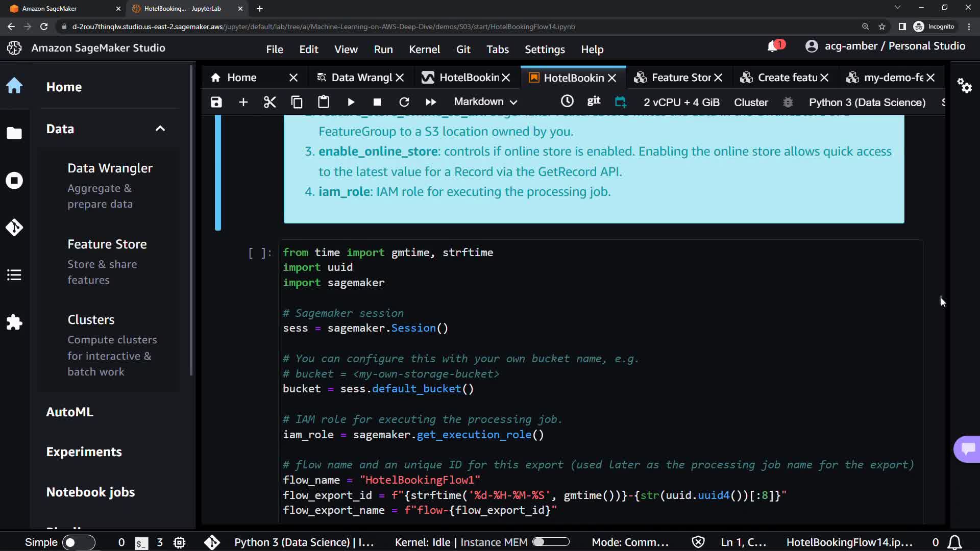Restart kernel and run all cells

point(430,102)
